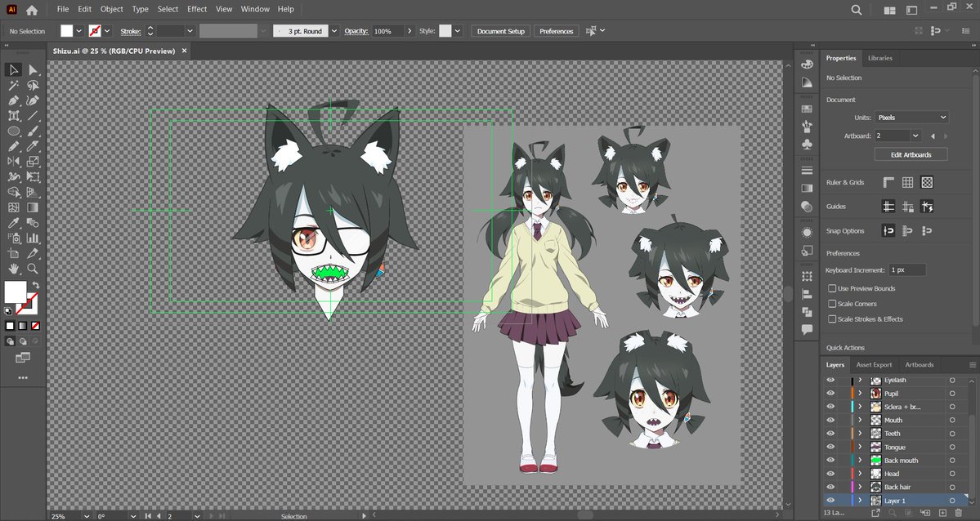Click the Style swatch in control bar
This screenshot has width=980, height=521.
pyautogui.click(x=445, y=30)
